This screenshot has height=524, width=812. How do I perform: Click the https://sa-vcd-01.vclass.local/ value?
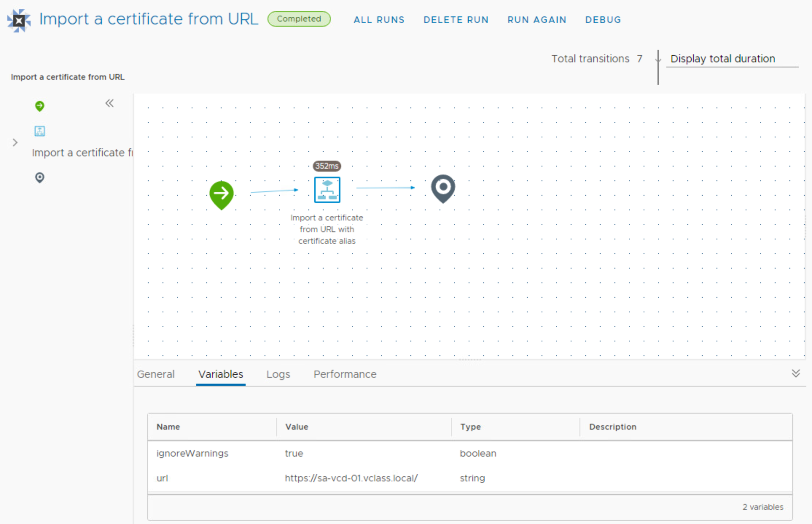351,478
